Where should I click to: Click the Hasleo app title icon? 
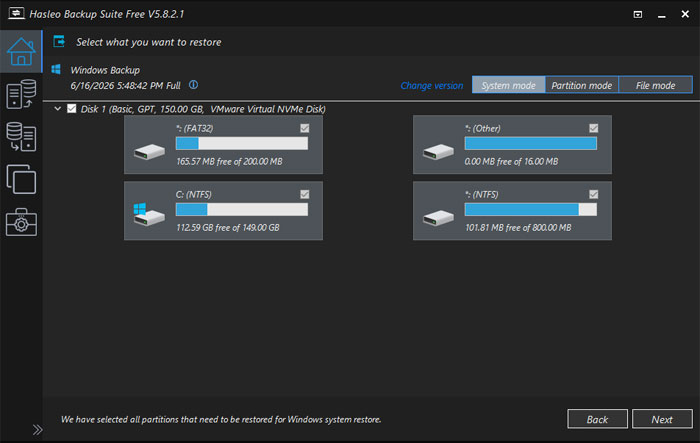click(16, 13)
